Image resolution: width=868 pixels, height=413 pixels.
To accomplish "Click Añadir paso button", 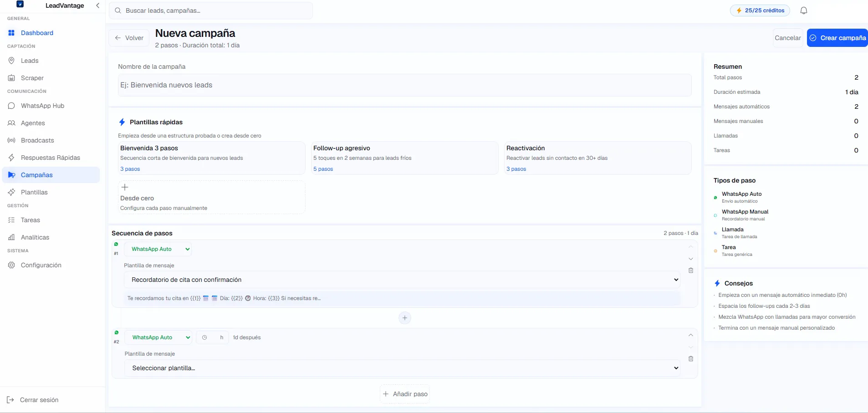I will tap(405, 394).
